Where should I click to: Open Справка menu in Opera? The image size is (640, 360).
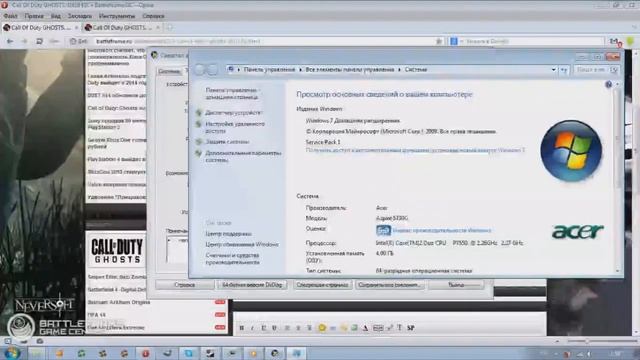[153, 16]
